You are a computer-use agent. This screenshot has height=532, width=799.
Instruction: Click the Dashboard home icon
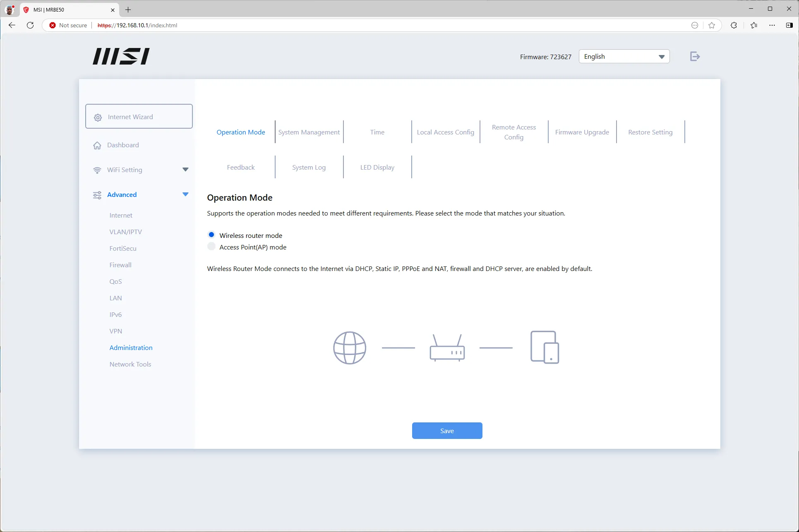[97, 146]
